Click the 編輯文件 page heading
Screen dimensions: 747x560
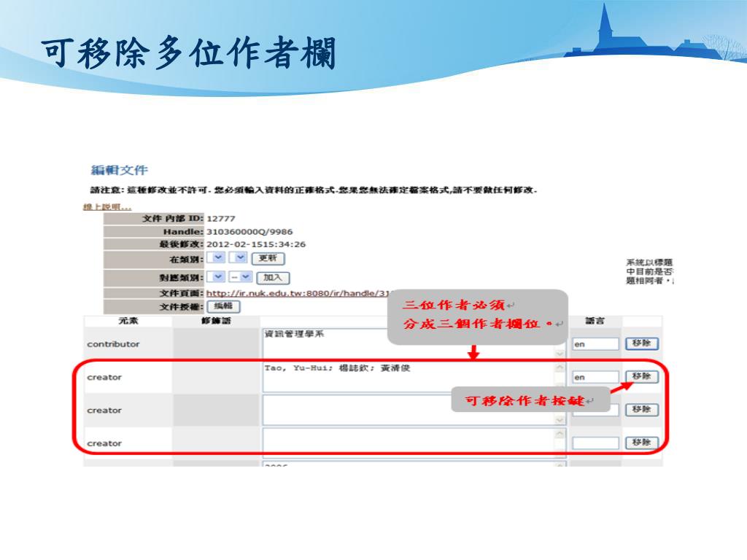119,170
